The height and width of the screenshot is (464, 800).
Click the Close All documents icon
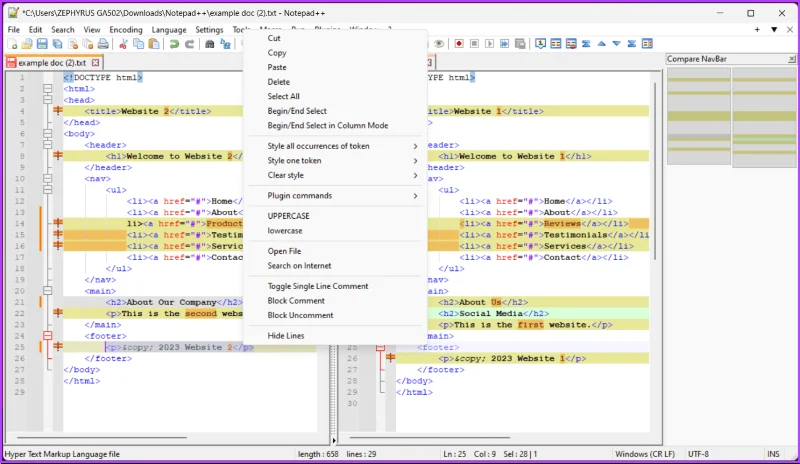[88, 44]
